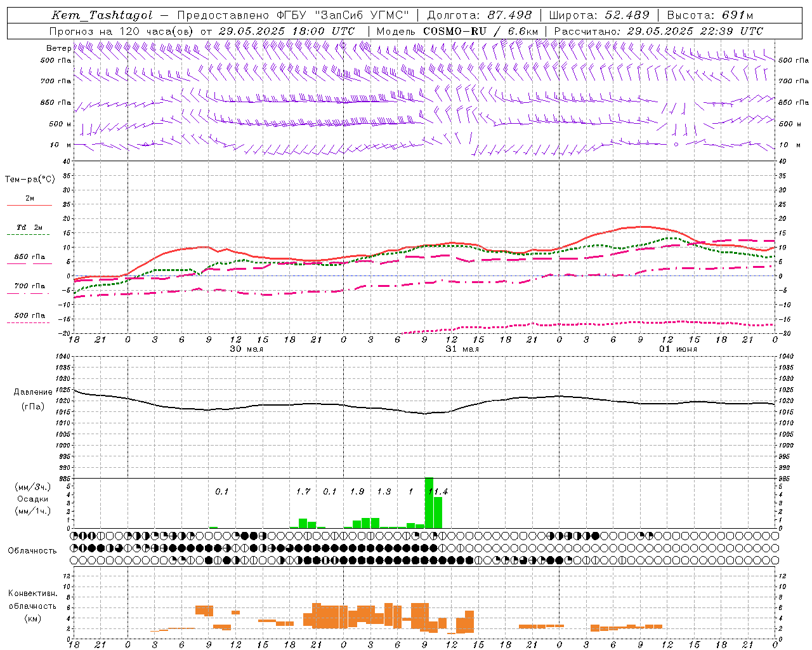Click the 1.9 precipitation total value

click(x=357, y=492)
